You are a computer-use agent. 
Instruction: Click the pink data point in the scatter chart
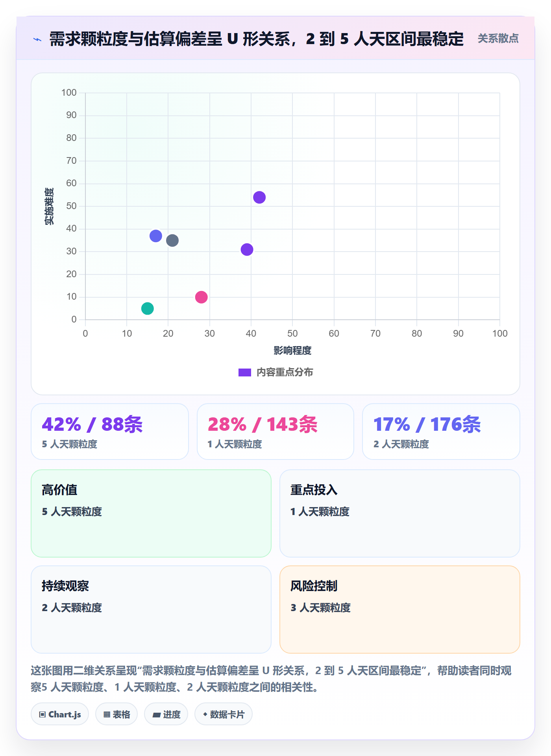click(201, 297)
